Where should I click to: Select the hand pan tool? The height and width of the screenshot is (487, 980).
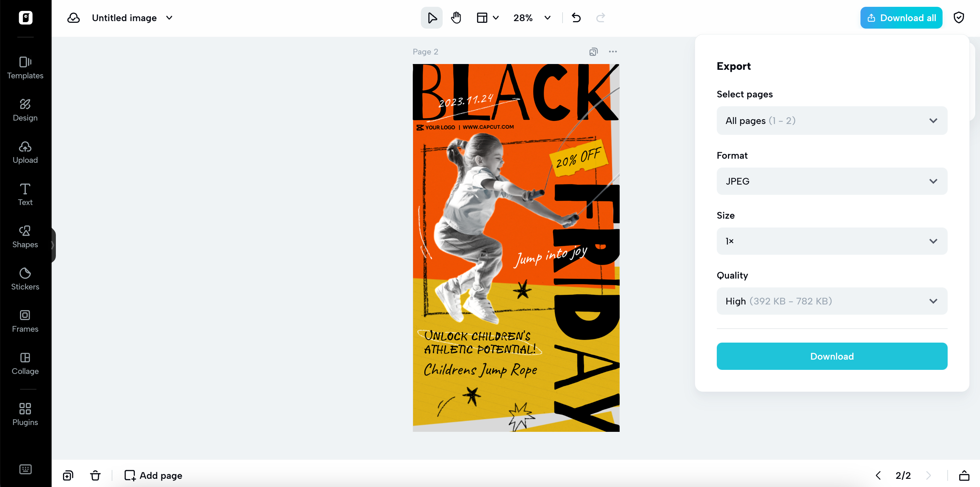455,17
